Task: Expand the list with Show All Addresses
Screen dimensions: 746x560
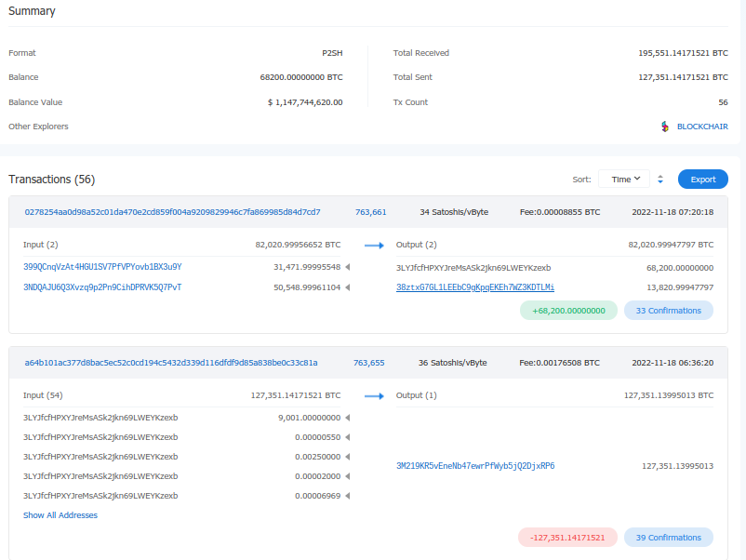Action: [x=60, y=515]
